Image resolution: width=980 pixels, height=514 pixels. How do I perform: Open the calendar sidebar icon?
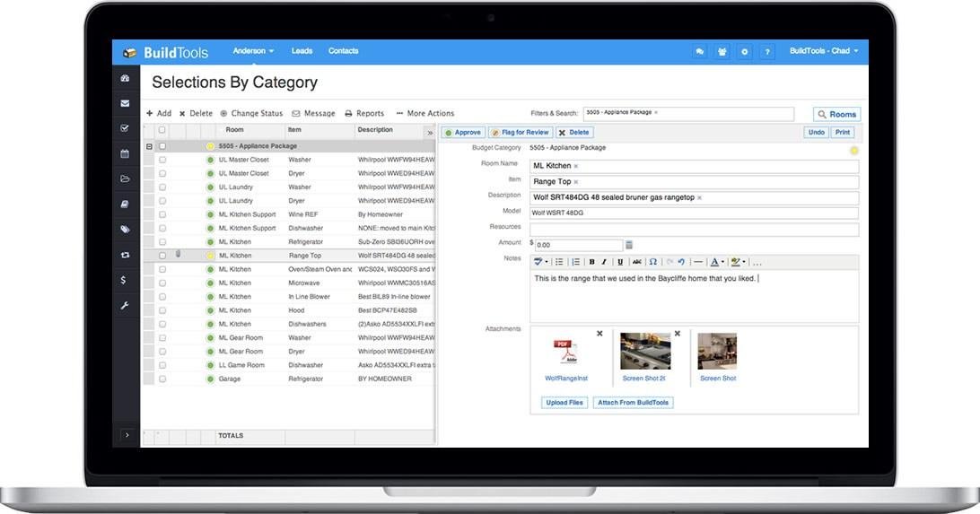[x=125, y=153]
